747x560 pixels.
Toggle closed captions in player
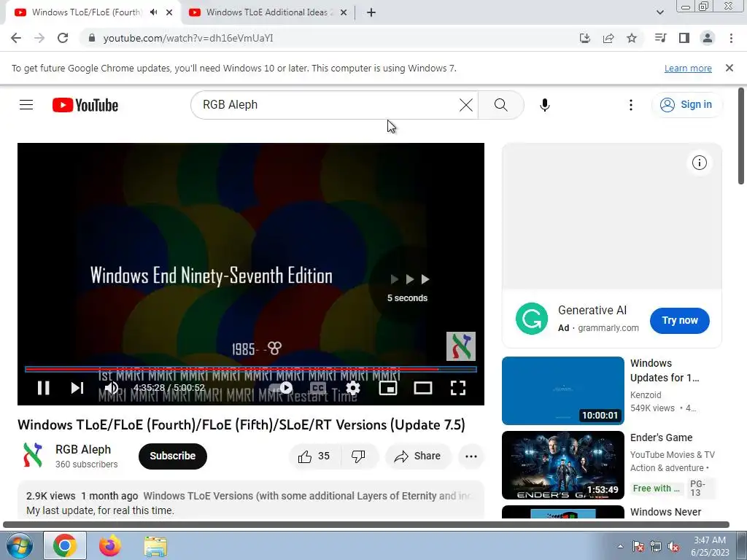318,388
